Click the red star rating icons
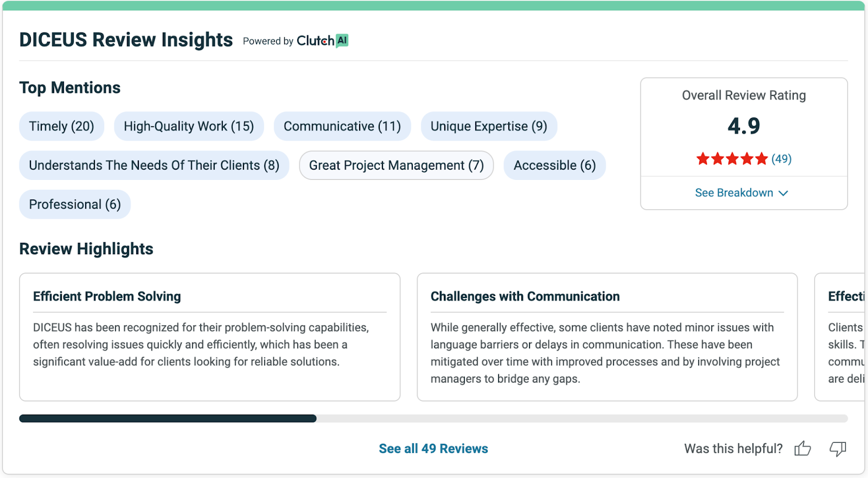This screenshot has width=868, height=478. [732, 159]
